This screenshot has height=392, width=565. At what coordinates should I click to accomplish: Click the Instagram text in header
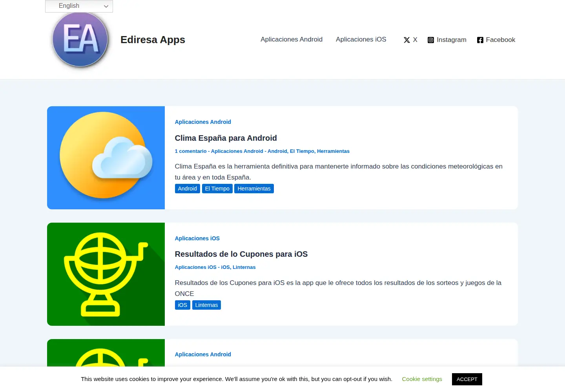click(452, 40)
